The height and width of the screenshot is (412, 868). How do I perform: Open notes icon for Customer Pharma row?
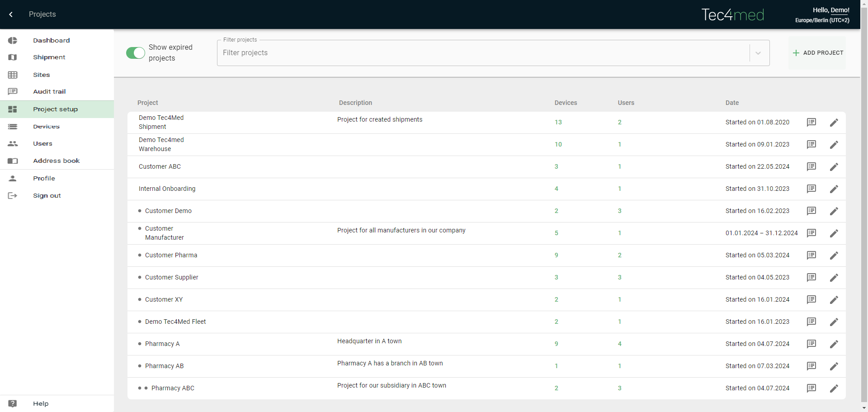pos(811,255)
